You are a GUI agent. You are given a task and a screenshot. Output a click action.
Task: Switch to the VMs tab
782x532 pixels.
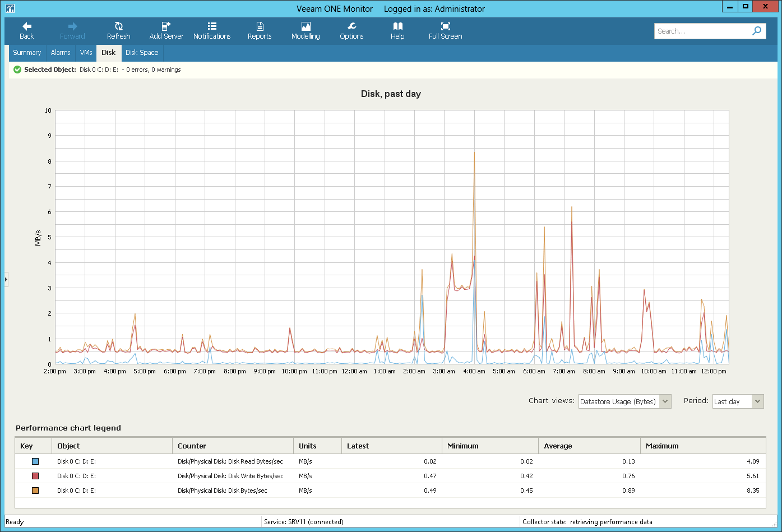[x=86, y=53]
